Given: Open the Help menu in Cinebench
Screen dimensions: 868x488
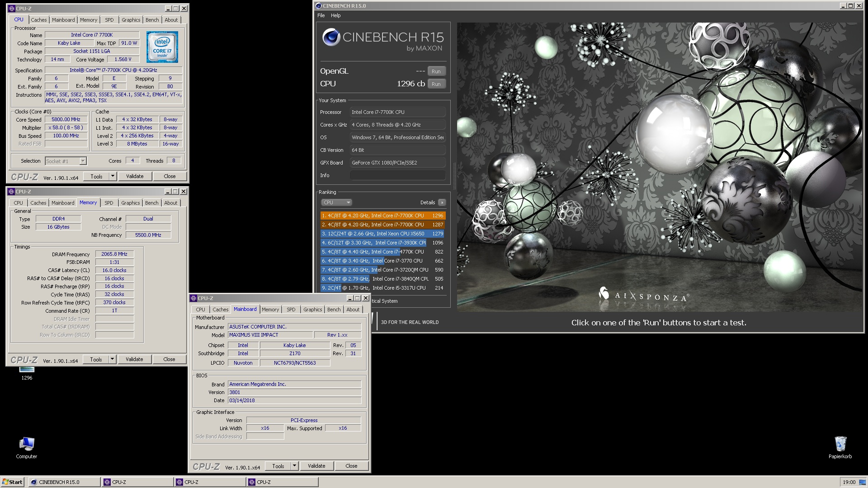Looking at the screenshot, I should (335, 15).
